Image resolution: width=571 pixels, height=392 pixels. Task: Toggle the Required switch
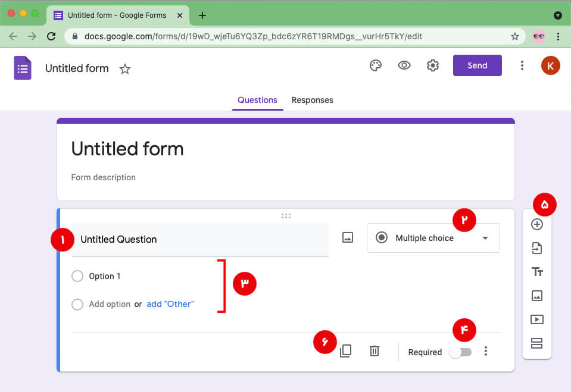click(460, 352)
